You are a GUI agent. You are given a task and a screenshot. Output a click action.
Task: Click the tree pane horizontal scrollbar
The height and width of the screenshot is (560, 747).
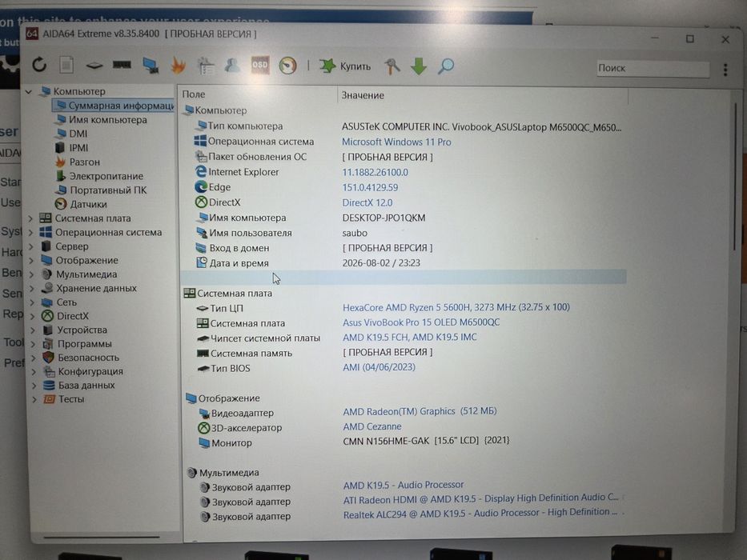[102, 538]
